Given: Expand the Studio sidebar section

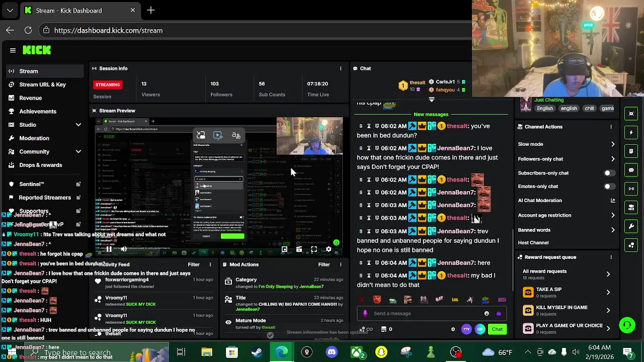Looking at the screenshot, I should [78, 125].
